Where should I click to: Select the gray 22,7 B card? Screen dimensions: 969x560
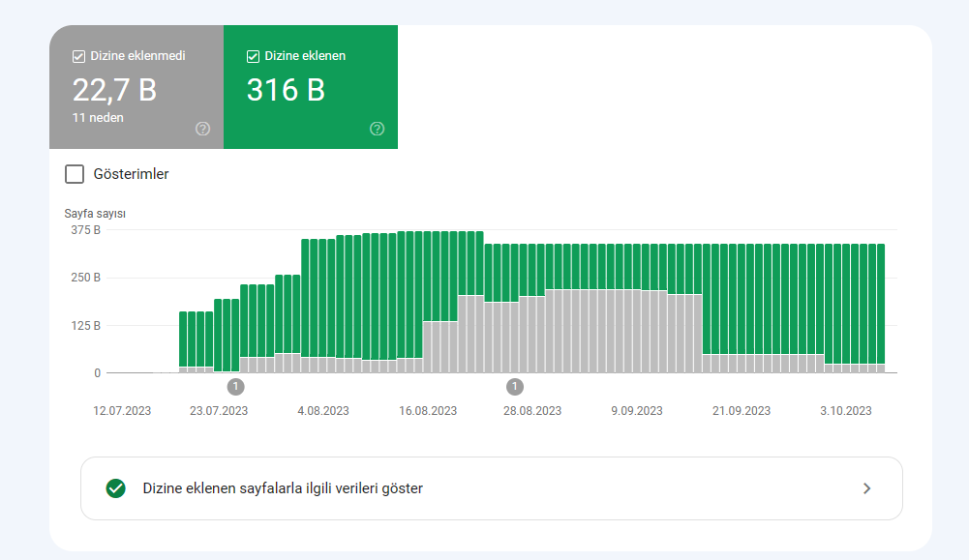[136, 87]
